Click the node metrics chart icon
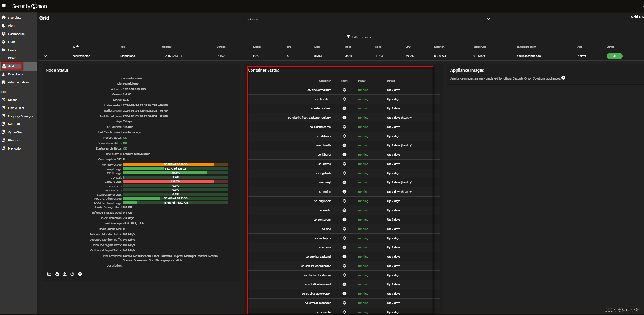Viewport: 644px width, 315px height. coord(49,274)
